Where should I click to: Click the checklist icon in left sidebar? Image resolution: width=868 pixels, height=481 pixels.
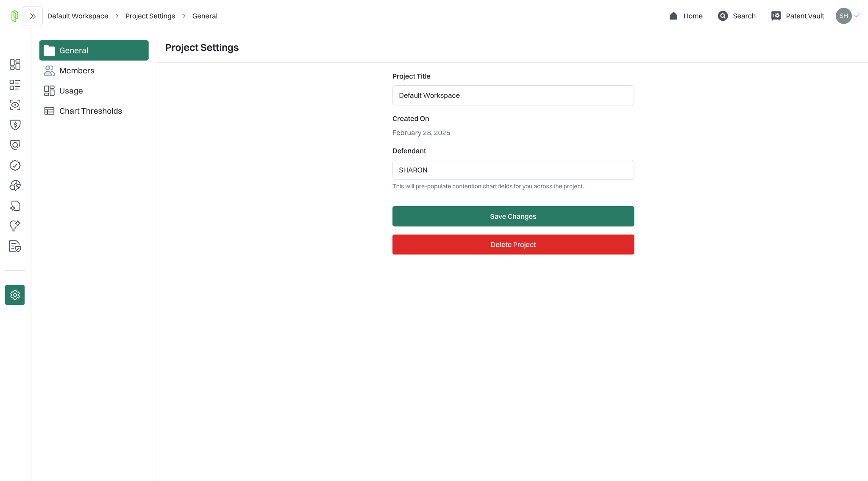pos(15,85)
